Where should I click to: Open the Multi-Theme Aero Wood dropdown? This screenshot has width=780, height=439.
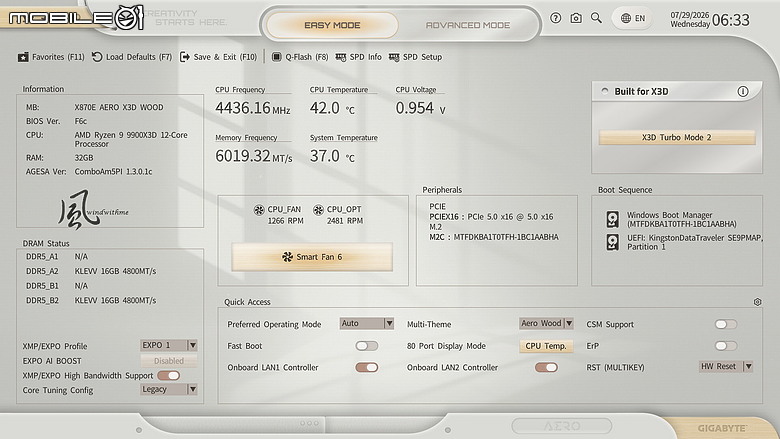546,324
